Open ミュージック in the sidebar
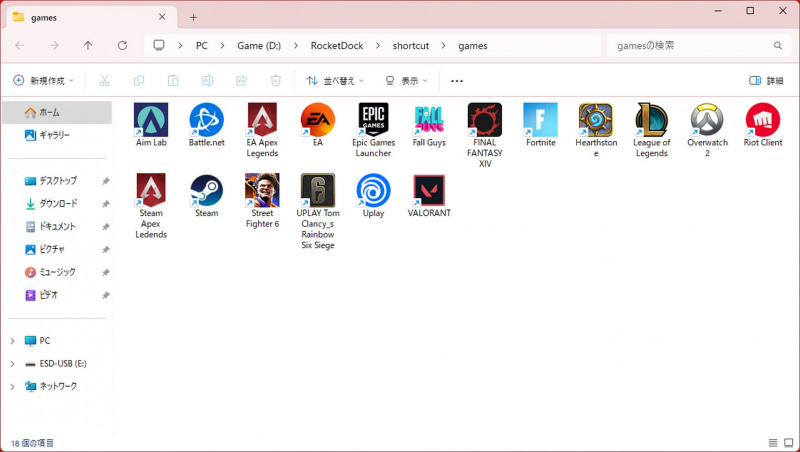Viewport: 800px width, 452px height. [57, 272]
